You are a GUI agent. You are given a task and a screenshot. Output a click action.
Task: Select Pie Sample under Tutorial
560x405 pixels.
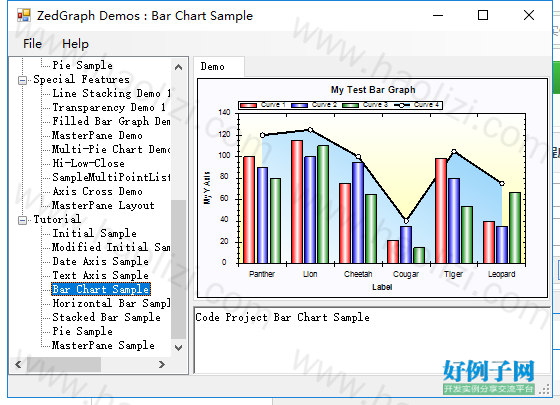pyautogui.click(x=82, y=331)
